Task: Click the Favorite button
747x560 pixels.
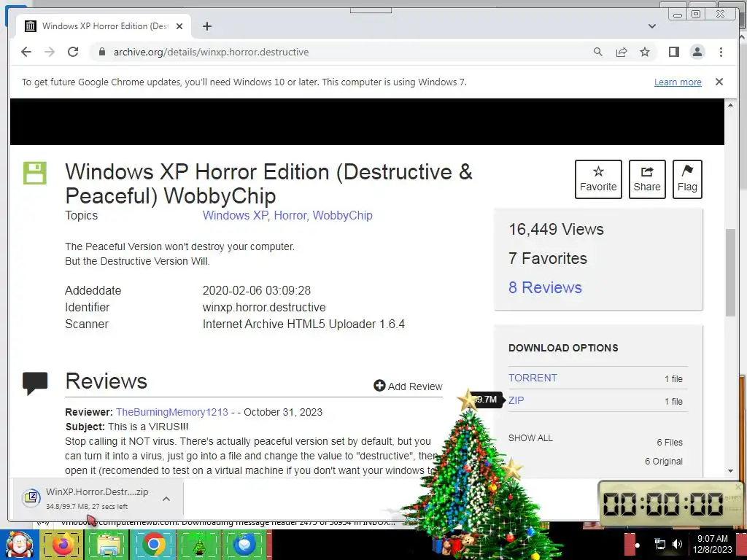Action: point(598,179)
